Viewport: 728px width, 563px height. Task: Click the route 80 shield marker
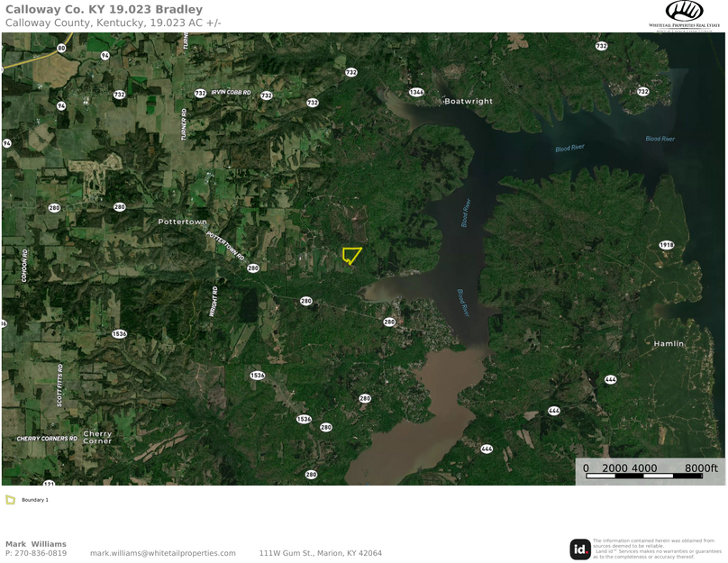coord(61,48)
